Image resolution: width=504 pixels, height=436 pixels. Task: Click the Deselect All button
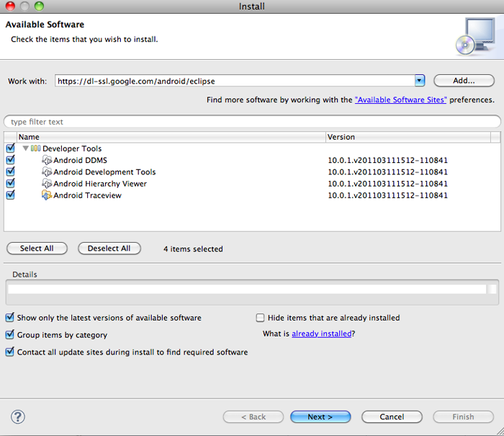(x=109, y=249)
